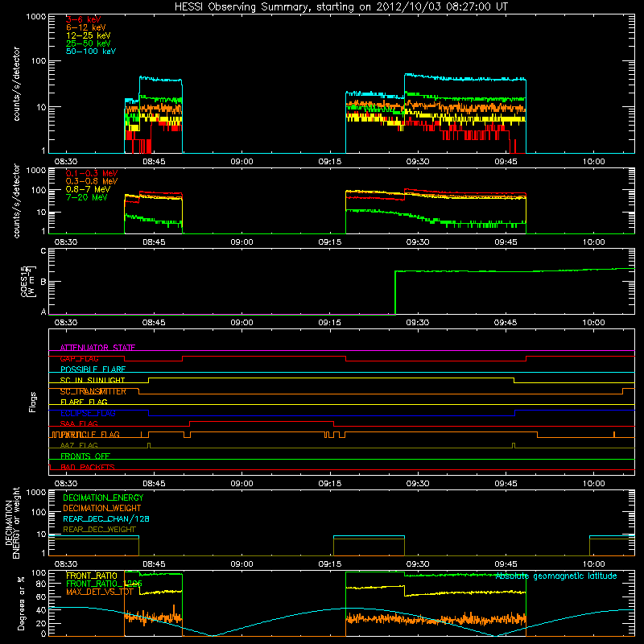
Task: Click the DECIMATION_ENERGY legend label
Action: point(103,497)
